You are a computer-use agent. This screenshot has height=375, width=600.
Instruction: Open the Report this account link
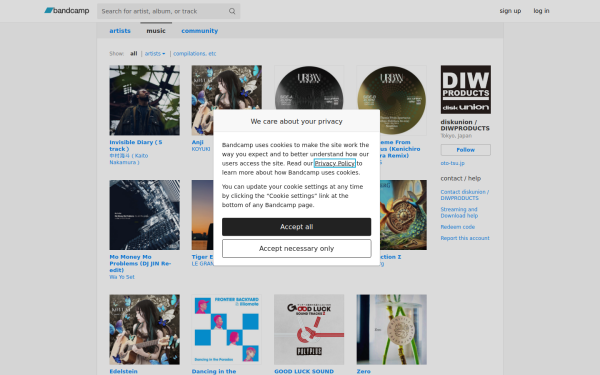pyautogui.click(x=465, y=238)
